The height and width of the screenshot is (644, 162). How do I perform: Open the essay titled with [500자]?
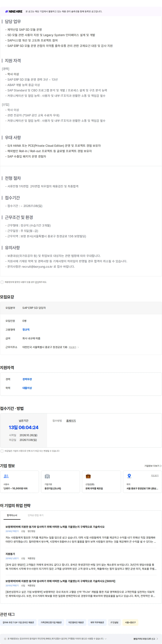pyautogui.click(x=60, y=581)
